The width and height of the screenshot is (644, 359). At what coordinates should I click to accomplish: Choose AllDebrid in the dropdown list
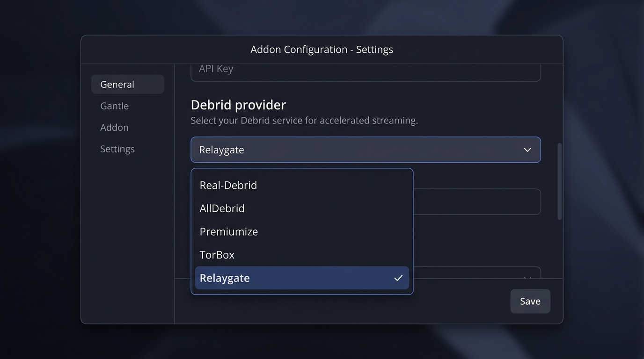point(302,208)
